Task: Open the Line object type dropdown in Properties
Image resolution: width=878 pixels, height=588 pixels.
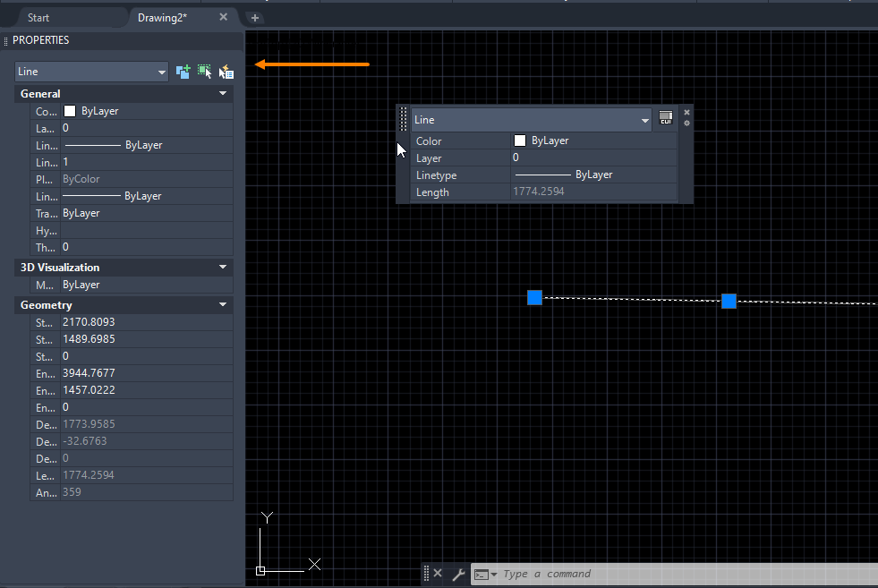Action: [91, 72]
